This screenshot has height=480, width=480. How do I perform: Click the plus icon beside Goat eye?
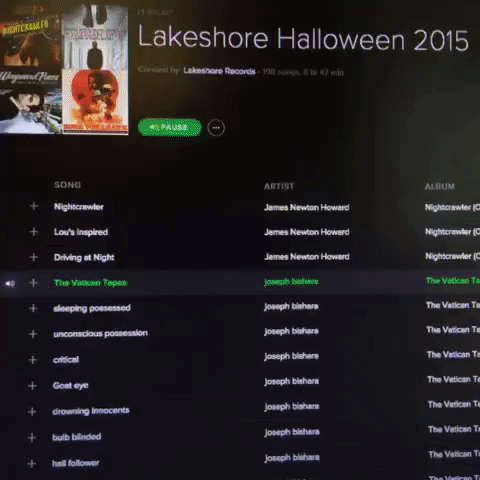(32, 386)
